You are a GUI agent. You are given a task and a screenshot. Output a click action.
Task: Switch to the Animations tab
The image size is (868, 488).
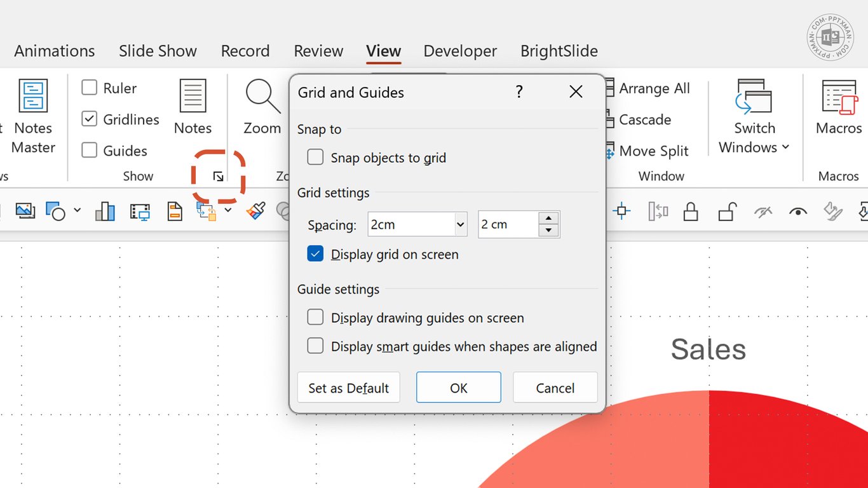55,51
